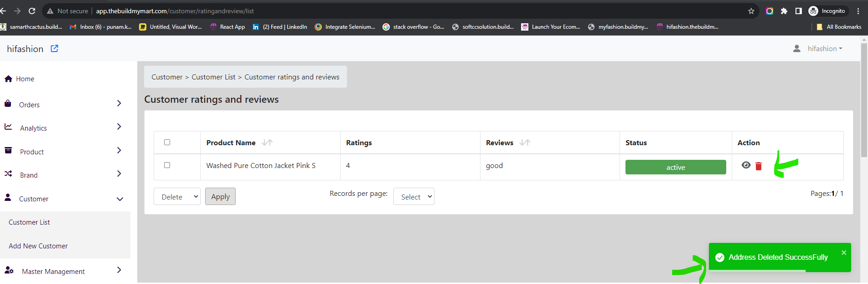This screenshot has width=868, height=284.
Task: Open the All Bookmarks folder
Action: point(839,27)
